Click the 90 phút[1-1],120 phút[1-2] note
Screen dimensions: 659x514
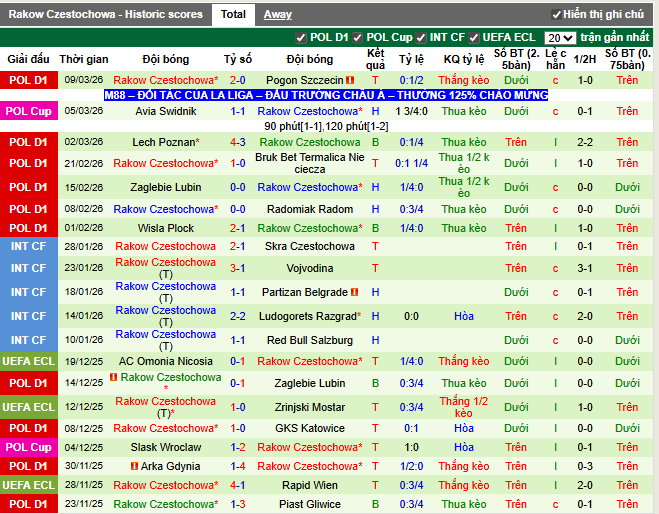coord(326,127)
